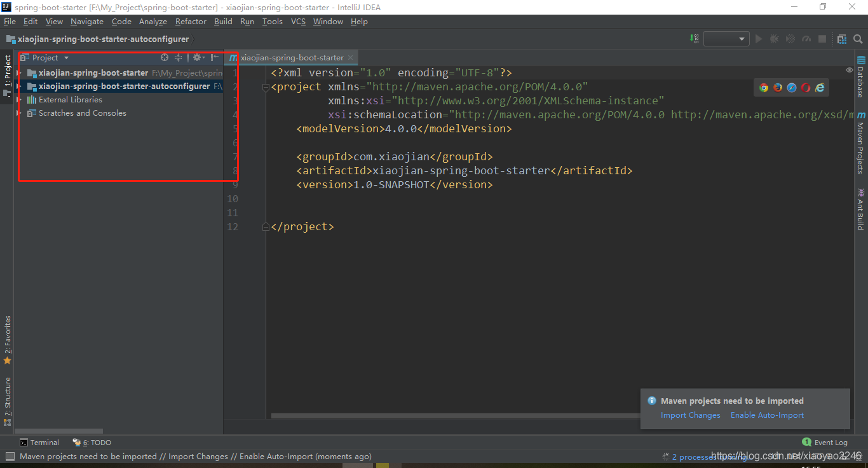
Task: Expand Scratches and Consoles node
Action: (20, 113)
